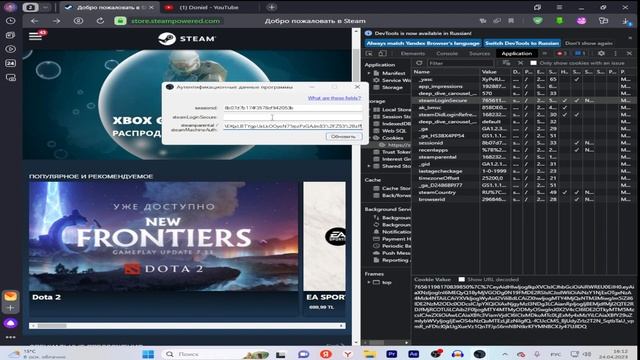640x360 pixels.
Task: Select the steamCountry cookie row
Action: tap(524, 192)
